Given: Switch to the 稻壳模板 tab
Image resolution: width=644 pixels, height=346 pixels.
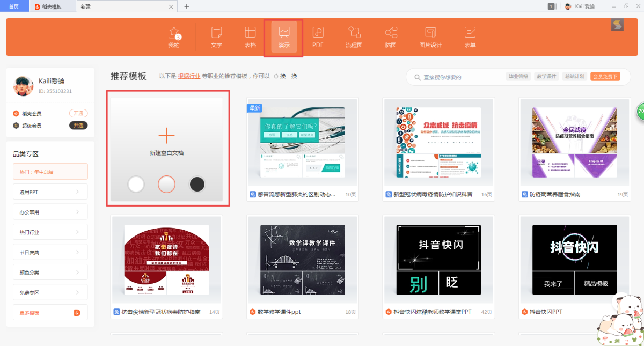Looking at the screenshot, I should (x=52, y=6).
